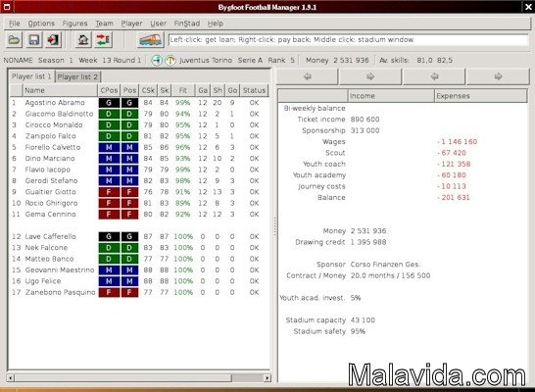Select player Gualtier Giotto

click(x=139, y=192)
